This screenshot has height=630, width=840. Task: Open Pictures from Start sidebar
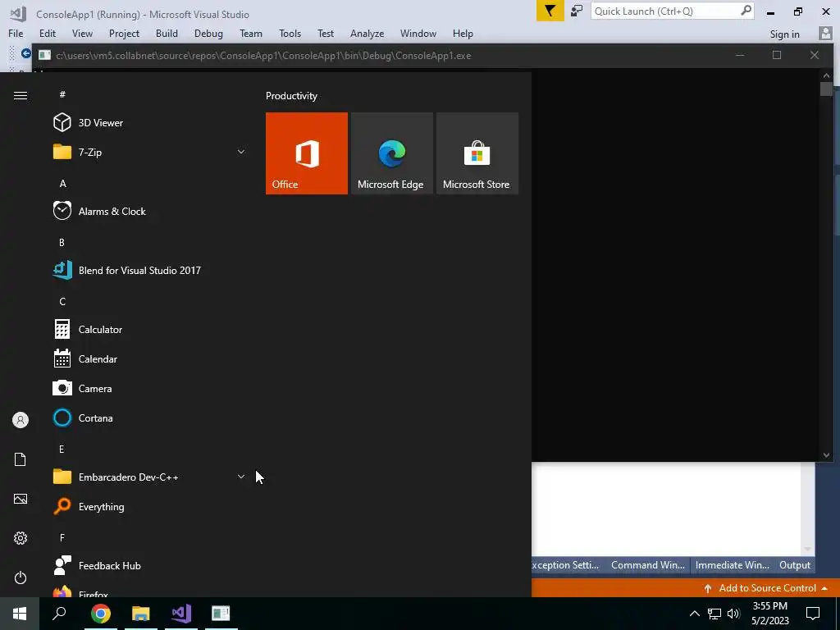(21, 499)
